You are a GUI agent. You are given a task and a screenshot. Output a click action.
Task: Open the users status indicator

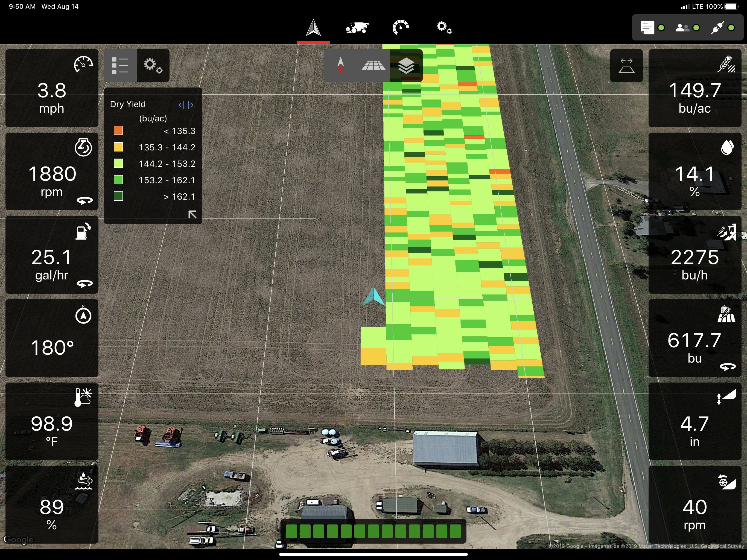coord(687,28)
